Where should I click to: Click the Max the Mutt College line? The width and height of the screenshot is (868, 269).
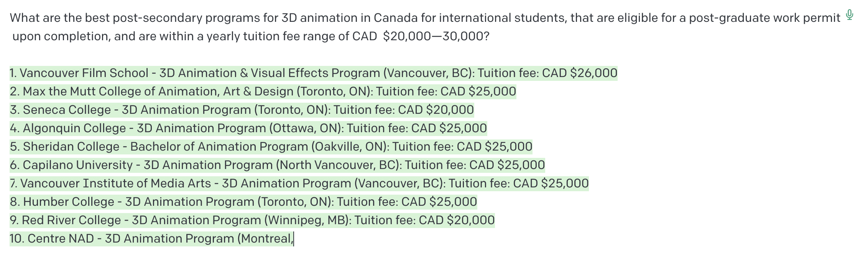click(x=263, y=92)
